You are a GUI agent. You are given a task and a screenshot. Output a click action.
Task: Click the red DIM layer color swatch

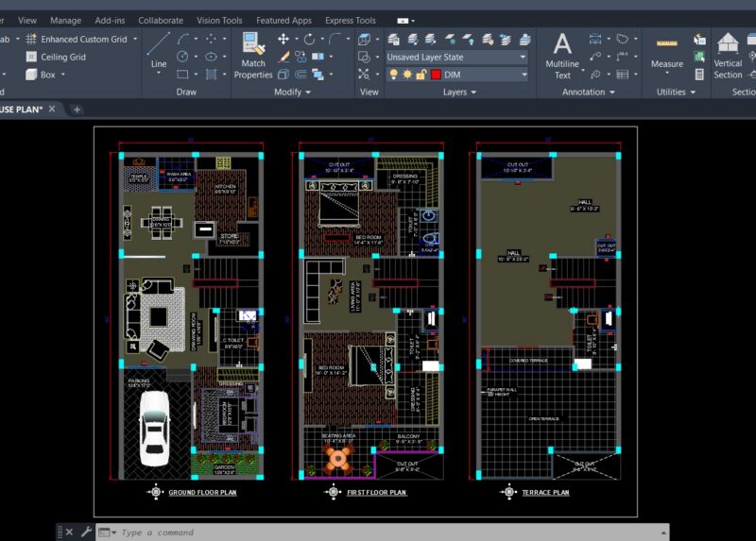pos(436,75)
